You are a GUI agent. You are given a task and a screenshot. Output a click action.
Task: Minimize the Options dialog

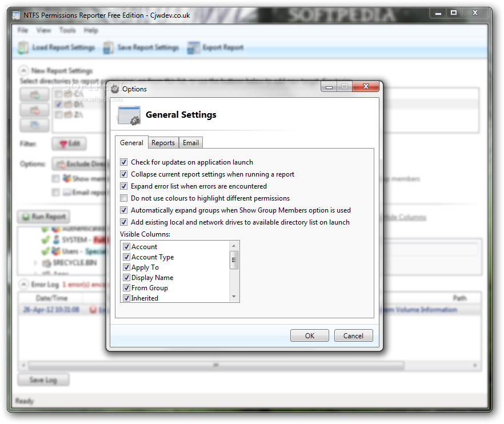click(329, 87)
